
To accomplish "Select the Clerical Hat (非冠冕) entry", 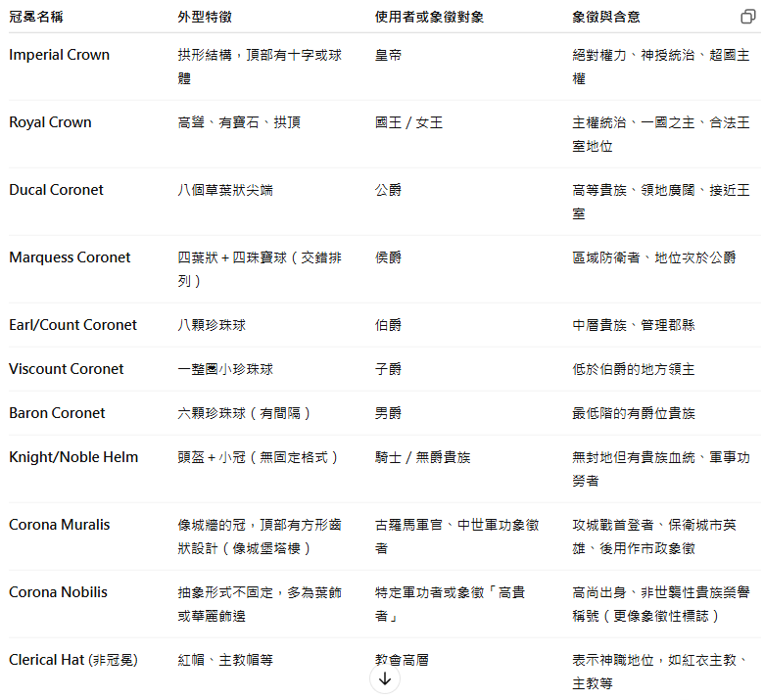I will click(73, 660).
